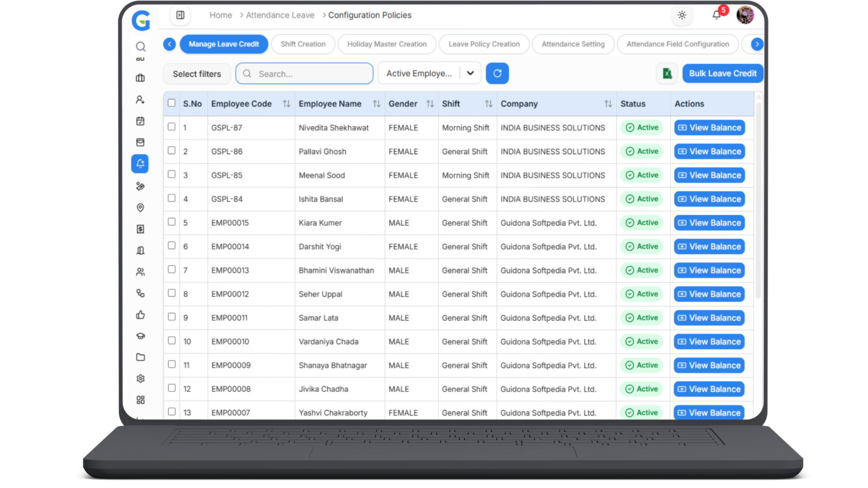Click the Bulk Leave Credit button

[x=722, y=73]
